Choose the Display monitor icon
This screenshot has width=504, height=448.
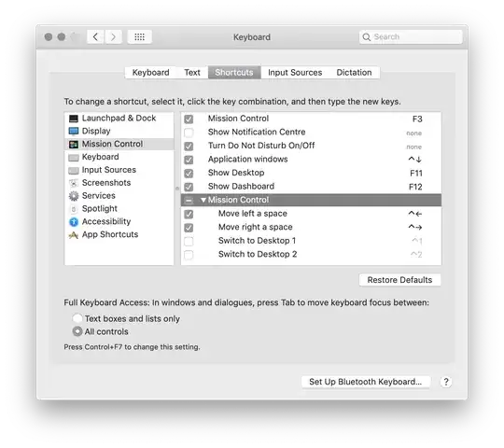pyautogui.click(x=74, y=131)
